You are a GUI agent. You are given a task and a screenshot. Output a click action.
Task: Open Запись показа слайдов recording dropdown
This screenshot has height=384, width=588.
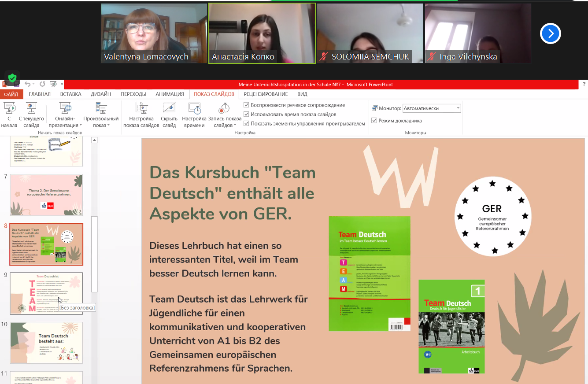[225, 114]
